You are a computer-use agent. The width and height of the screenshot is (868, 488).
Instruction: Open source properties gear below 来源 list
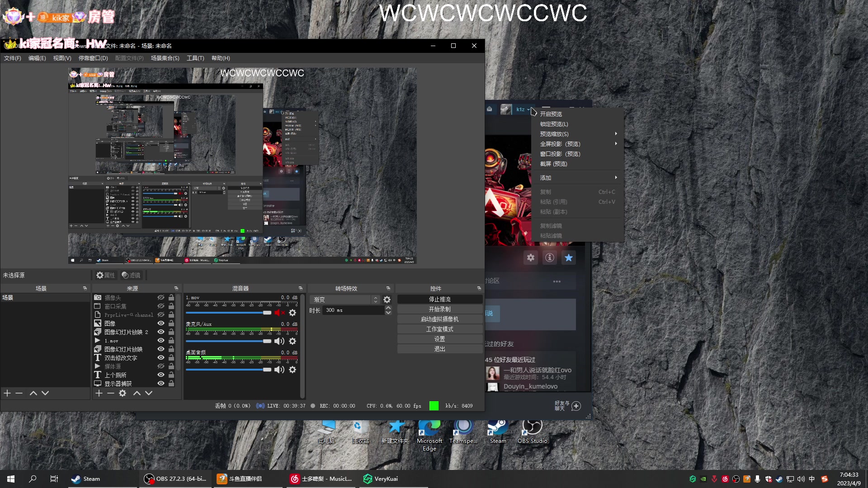123,393
